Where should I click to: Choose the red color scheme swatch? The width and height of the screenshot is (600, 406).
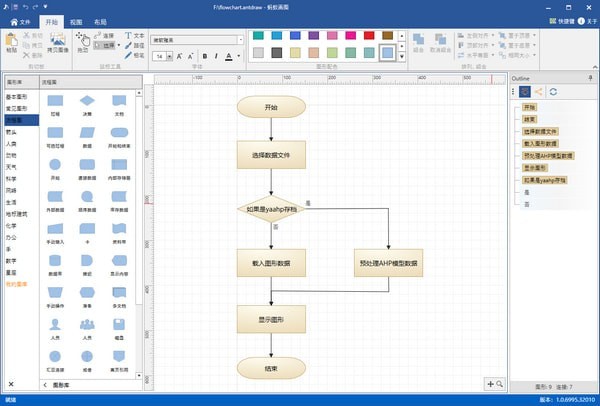point(369,36)
